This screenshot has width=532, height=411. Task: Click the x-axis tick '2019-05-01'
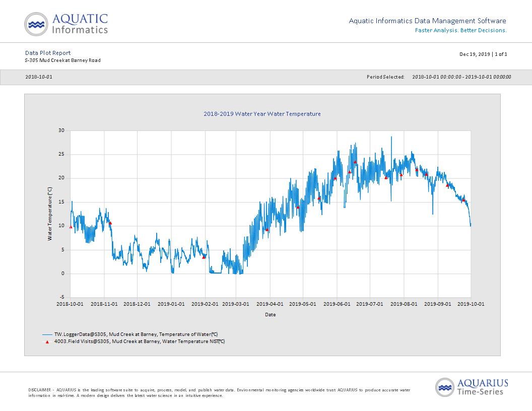tap(303, 304)
